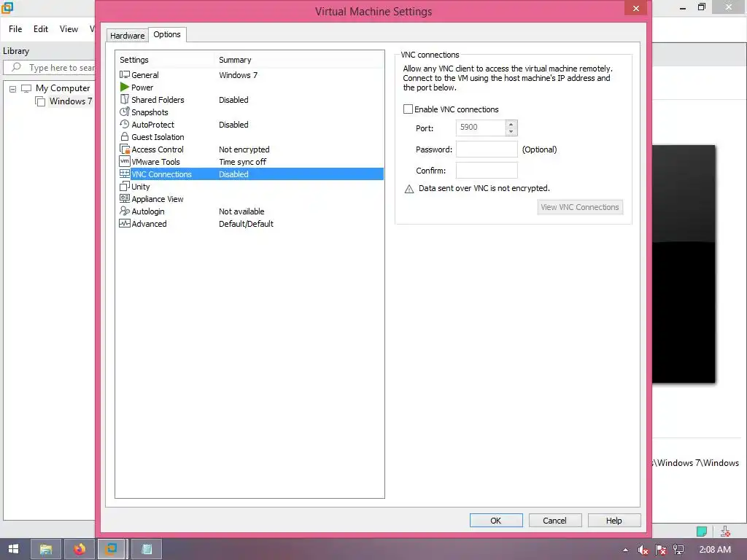Enable VNC connections checkbox
The height and width of the screenshot is (560, 747).
(408, 109)
